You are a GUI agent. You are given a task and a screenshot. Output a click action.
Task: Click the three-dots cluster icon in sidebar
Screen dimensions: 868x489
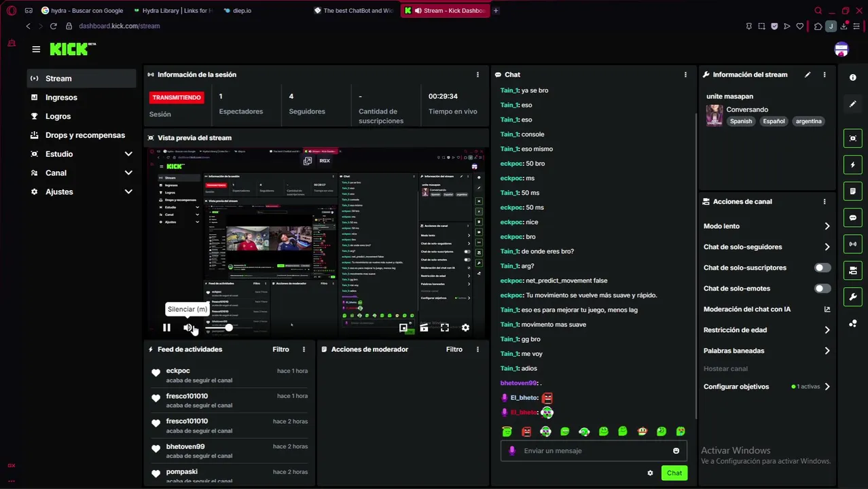click(x=853, y=323)
